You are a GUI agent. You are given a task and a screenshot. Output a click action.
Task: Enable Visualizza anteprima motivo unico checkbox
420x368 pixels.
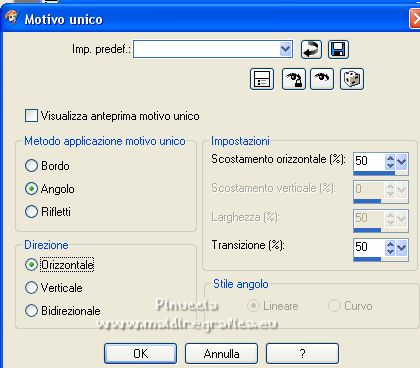tap(31, 116)
